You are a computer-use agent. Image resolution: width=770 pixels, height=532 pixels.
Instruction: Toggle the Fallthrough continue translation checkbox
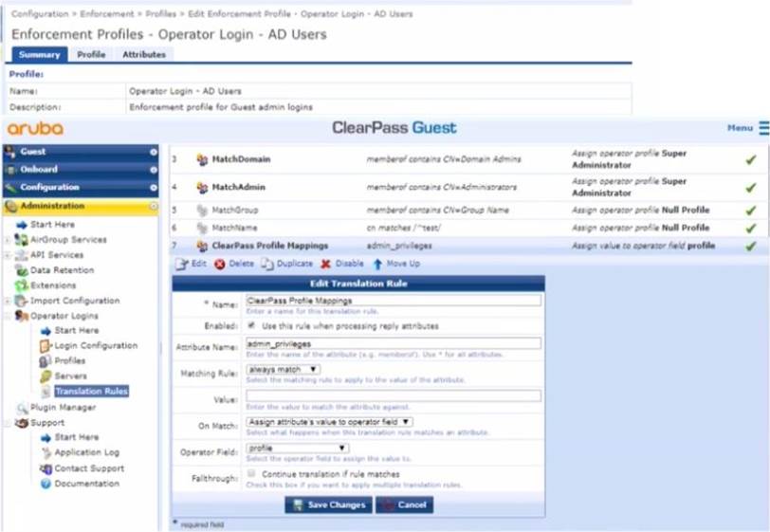pos(251,473)
